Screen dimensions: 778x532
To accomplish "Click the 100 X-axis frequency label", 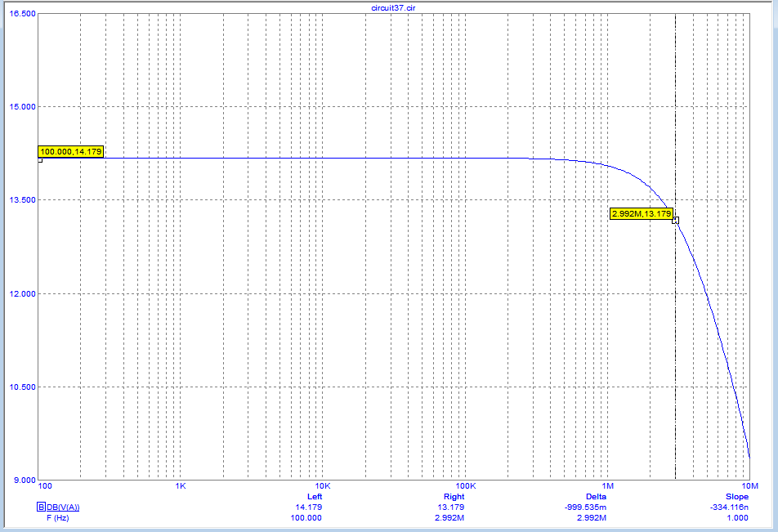I will click(x=45, y=486).
